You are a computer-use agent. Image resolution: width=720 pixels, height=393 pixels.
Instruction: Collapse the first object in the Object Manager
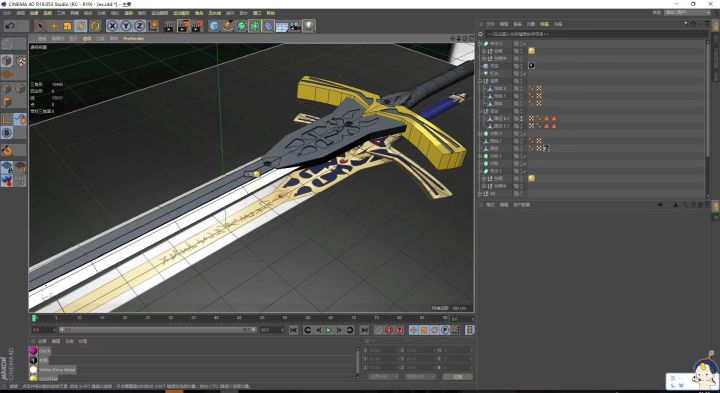(x=480, y=44)
